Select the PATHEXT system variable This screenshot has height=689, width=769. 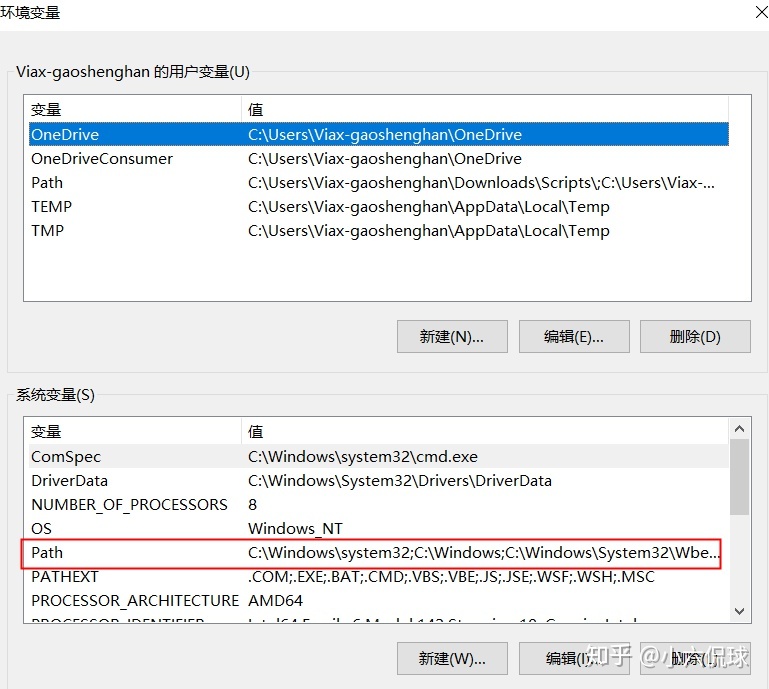(379, 576)
